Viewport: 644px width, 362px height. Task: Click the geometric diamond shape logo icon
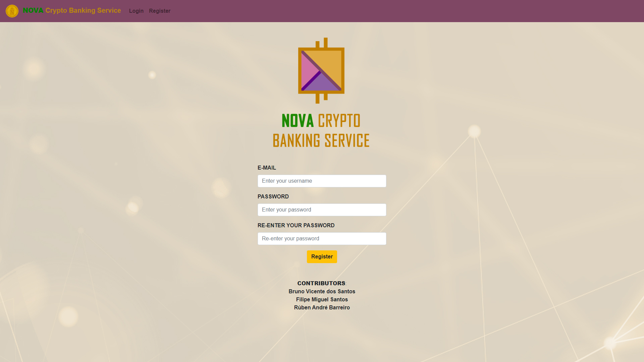click(x=322, y=71)
